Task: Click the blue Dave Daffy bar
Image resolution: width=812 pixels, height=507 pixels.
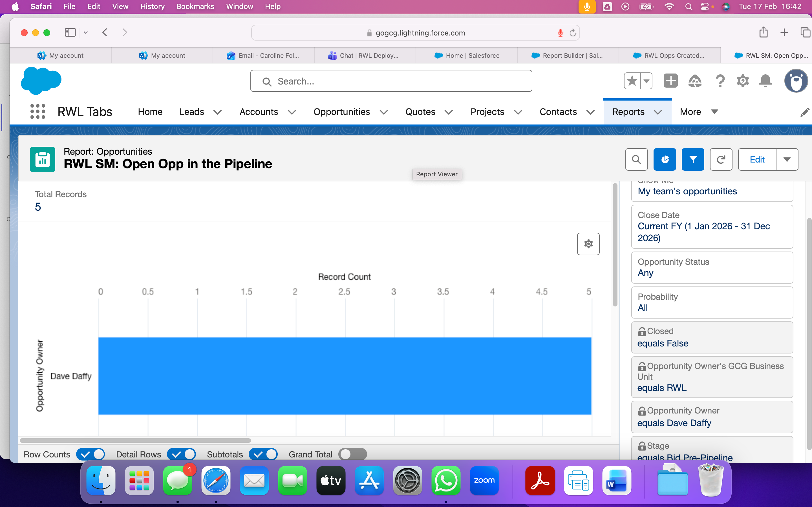Action: pyautogui.click(x=344, y=376)
